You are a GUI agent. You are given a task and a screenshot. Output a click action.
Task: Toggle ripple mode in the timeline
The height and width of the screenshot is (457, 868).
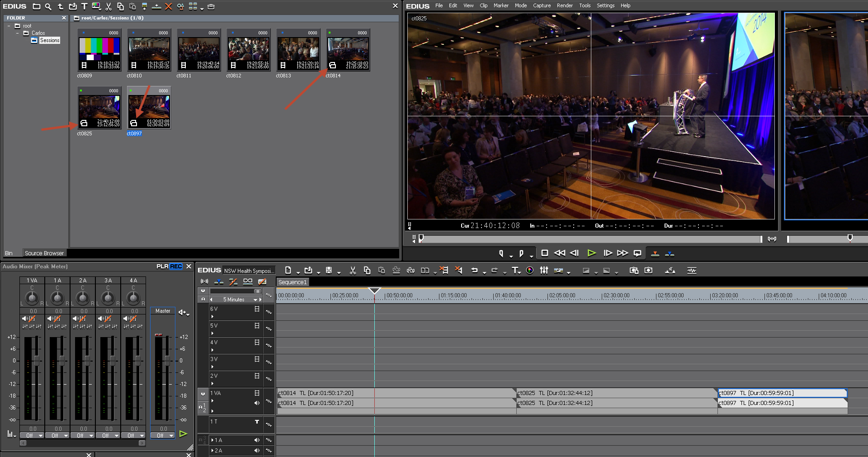[x=233, y=282]
